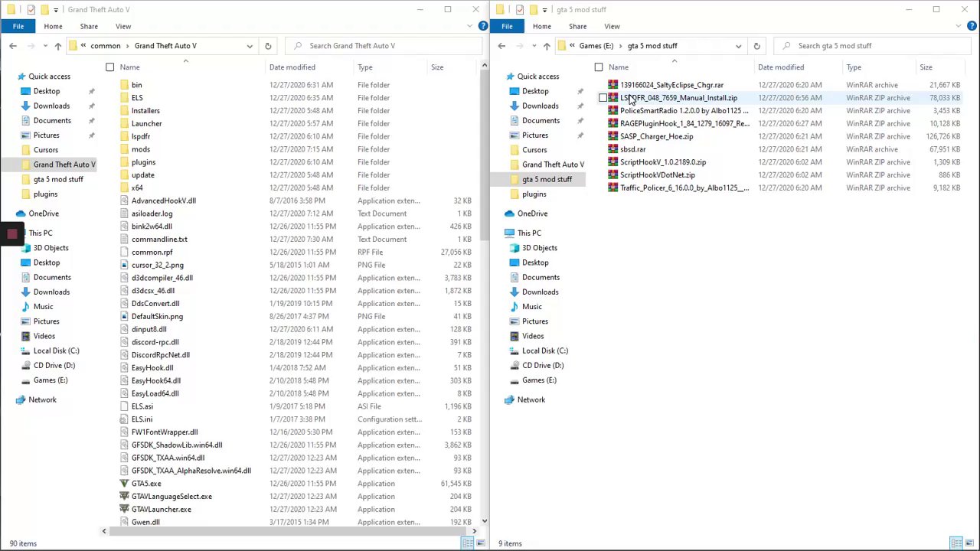
Task: Sort left window by Date modified
Action: [x=292, y=67]
